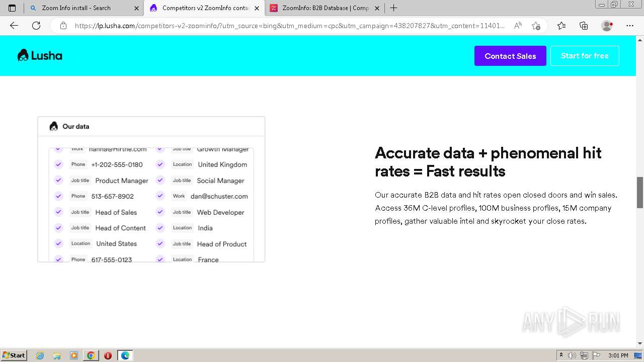This screenshot has height=362, width=644.
Task: Open Settings and more ellipsis menu
Action: pos(630,26)
